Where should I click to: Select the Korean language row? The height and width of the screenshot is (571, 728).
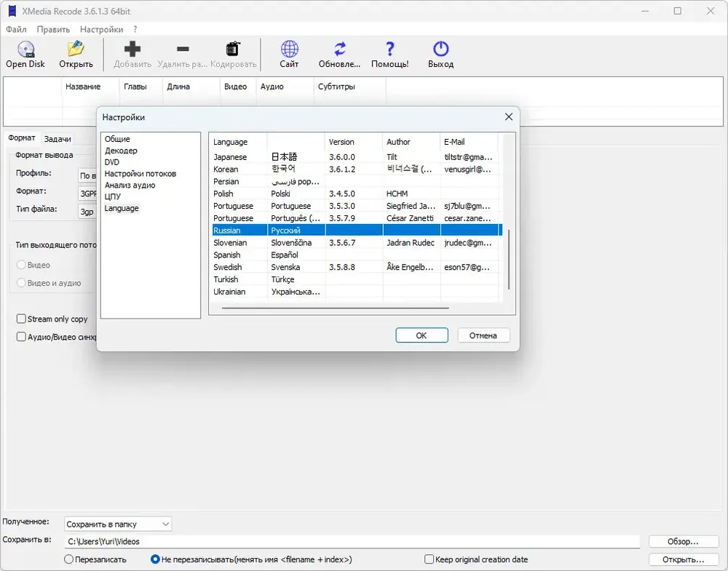(357, 169)
